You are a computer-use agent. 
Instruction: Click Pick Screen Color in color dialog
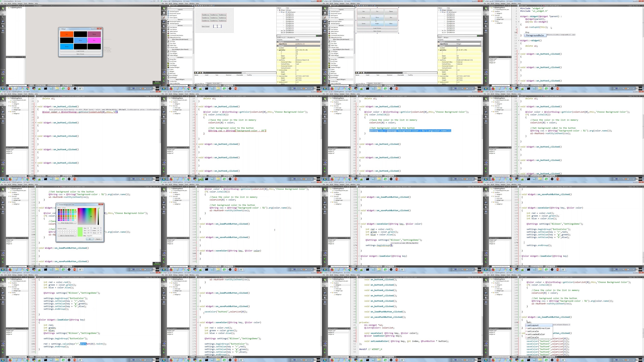(67, 223)
